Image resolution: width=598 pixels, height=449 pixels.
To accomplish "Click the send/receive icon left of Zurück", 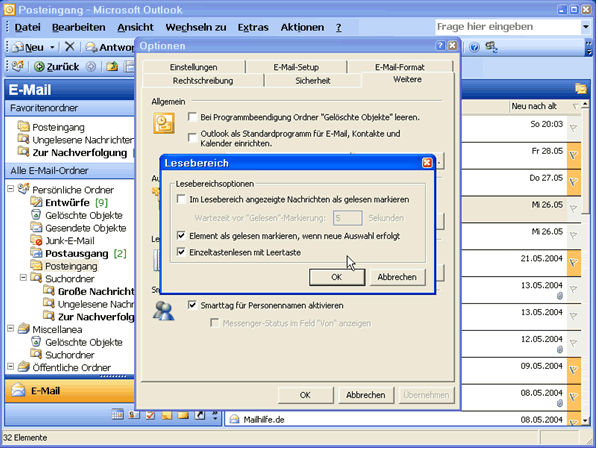I will pyautogui.click(x=18, y=66).
